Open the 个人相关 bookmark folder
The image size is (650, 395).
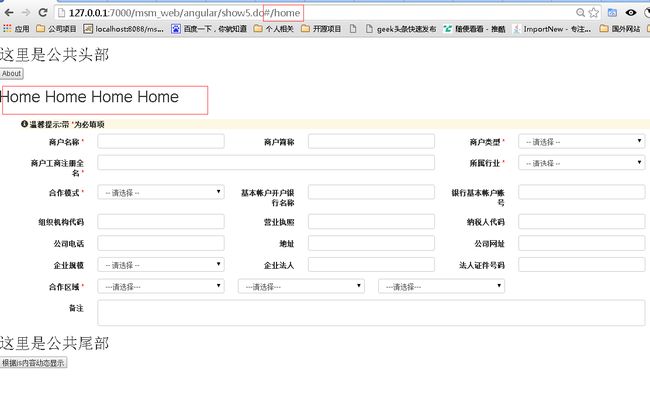pyautogui.click(x=274, y=29)
